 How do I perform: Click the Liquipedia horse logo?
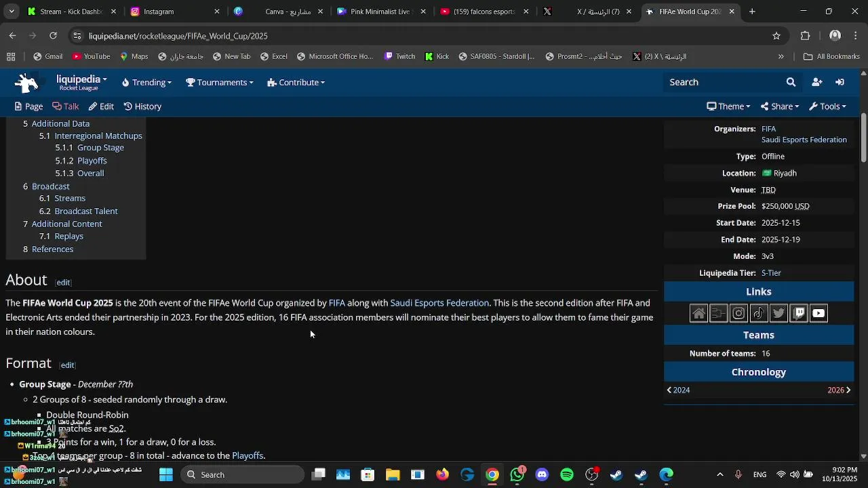click(27, 83)
